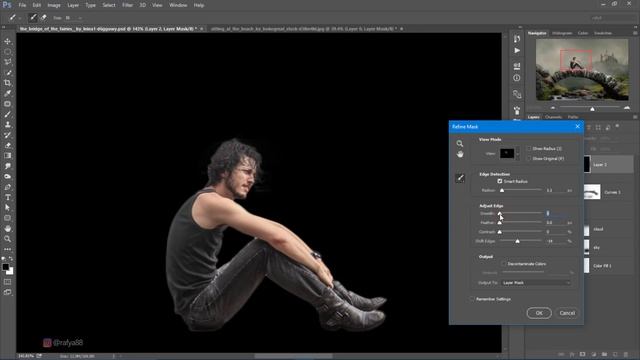Screen dimensions: 640x360
Task: Switch to the Paths tab
Action: [x=573, y=117]
